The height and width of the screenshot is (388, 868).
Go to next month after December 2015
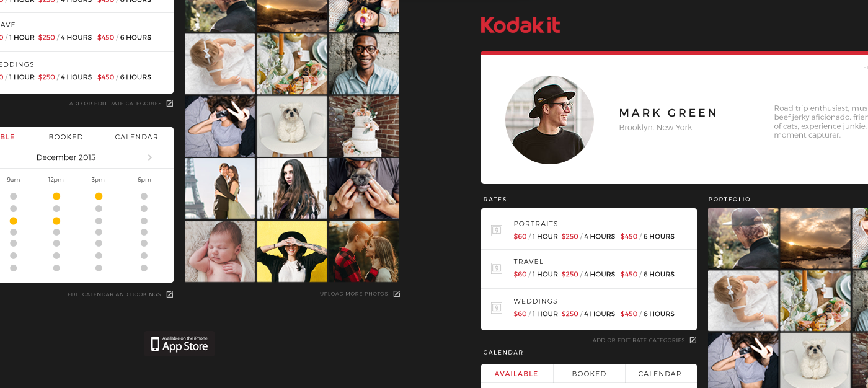pyautogui.click(x=150, y=157)
